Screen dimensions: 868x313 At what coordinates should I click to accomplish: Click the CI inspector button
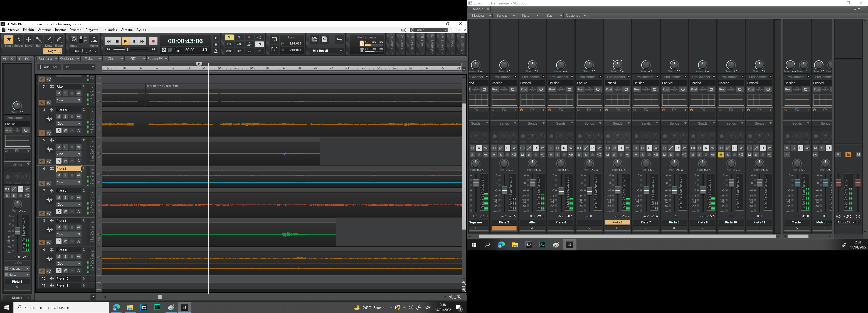coord(13,59)
